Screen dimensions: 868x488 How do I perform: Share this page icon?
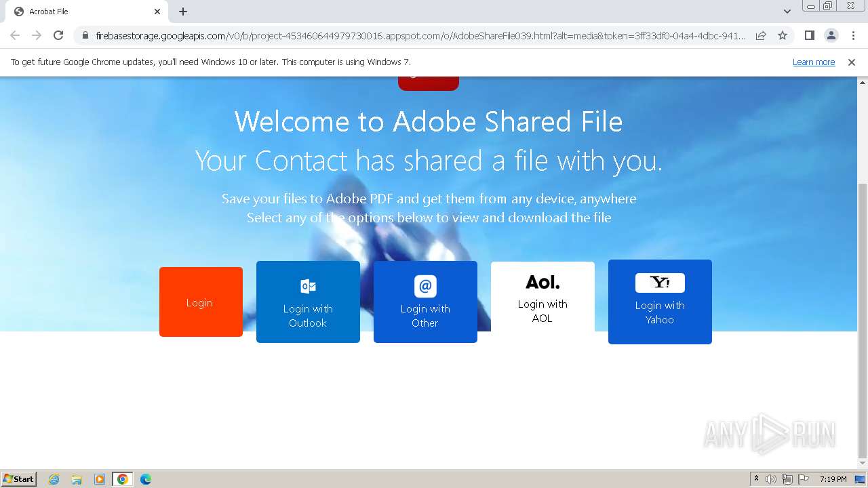click(x=761, y=35)
